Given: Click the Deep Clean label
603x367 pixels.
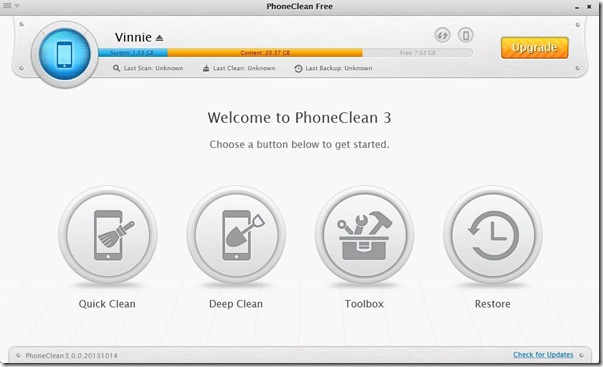Looking at the screenshot, I should pyautogui.click(x=236, y=304).
